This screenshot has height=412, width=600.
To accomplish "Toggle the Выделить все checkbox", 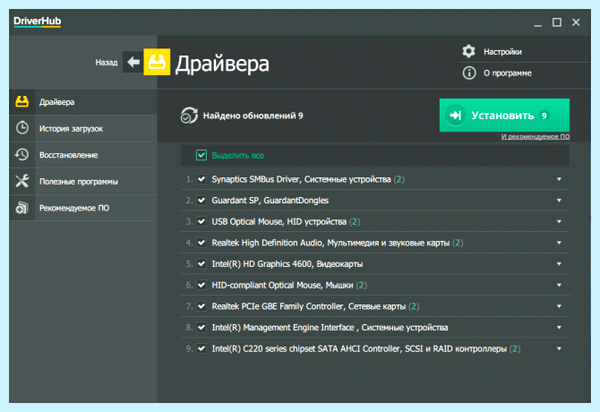I will [x=201, y=155].
